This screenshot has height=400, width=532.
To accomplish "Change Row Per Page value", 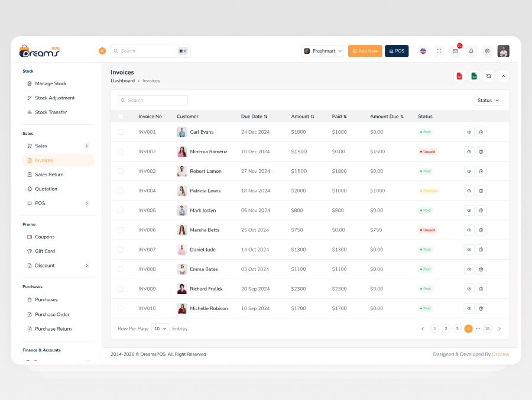I will point(160,328).
